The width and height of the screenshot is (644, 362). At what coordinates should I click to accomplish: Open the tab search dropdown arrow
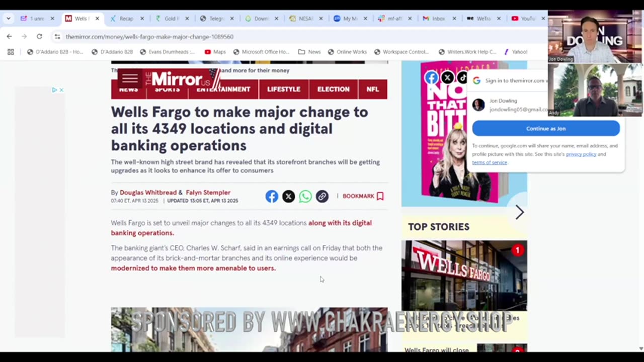(8, 19)
